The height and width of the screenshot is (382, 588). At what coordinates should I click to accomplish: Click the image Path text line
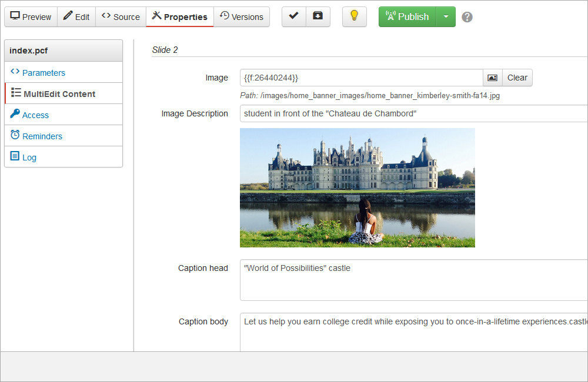[x=370, y=96]
